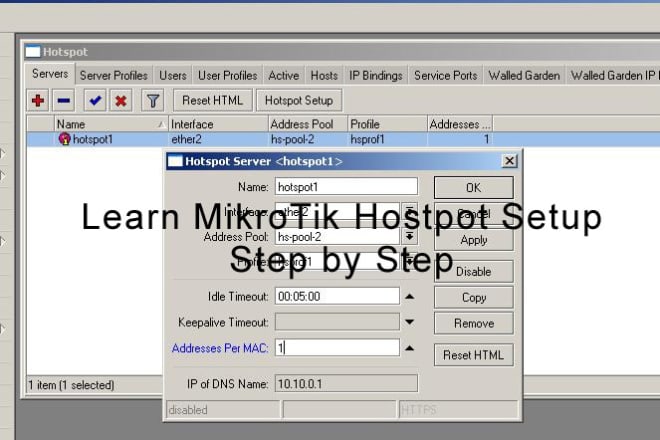Open the Server Profiles tab
The image size is (660, 440).
[114, 75]
